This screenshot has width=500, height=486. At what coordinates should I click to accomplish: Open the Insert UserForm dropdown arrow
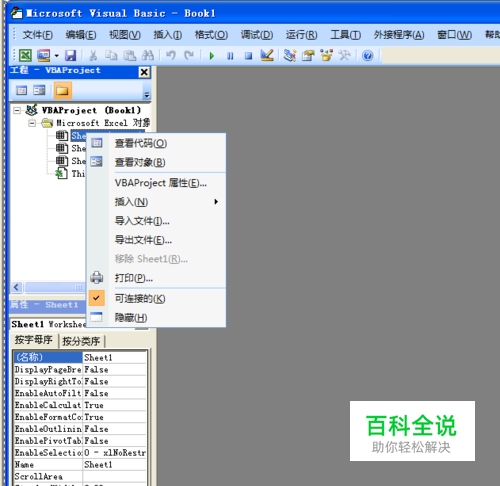click(56, 56)
